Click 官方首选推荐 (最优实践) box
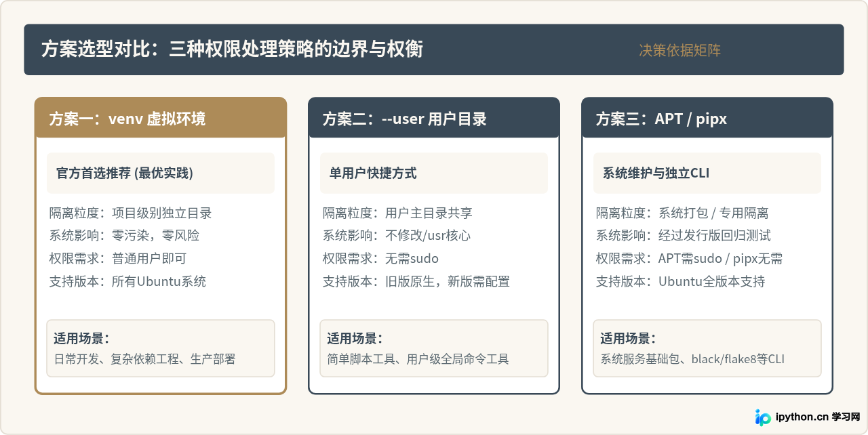Image resolution: width=868 pixels, height=435 pixels. point(161,173)
